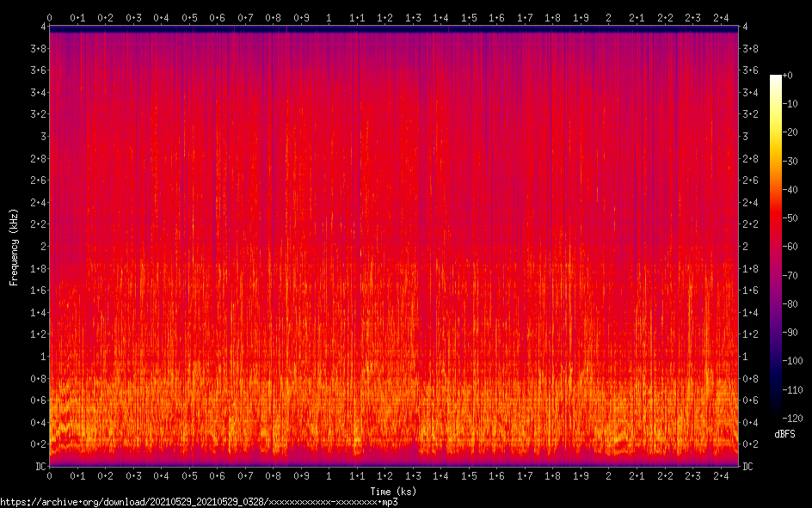812x508 pixels.
Task: Click "2·4" on the bottom time axis
Action: coord(721,476)
